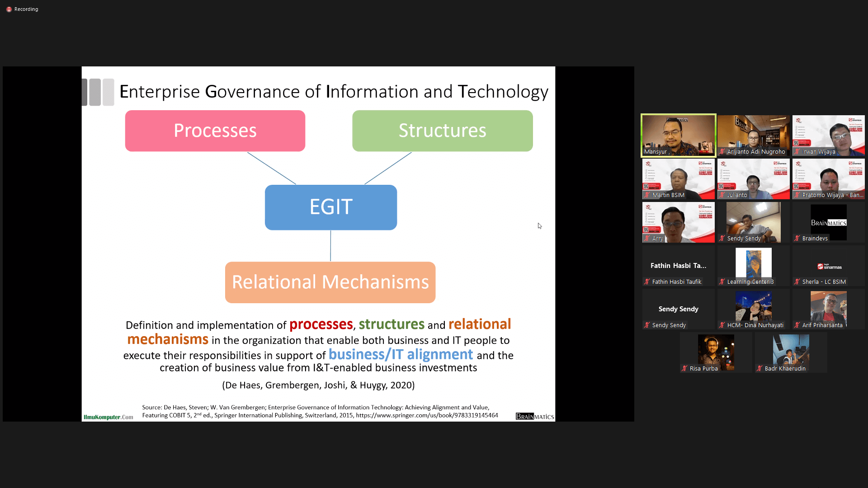Click the Brainmatics logo on slide corner
Screen dimensions: 868x488
(534, 416)
